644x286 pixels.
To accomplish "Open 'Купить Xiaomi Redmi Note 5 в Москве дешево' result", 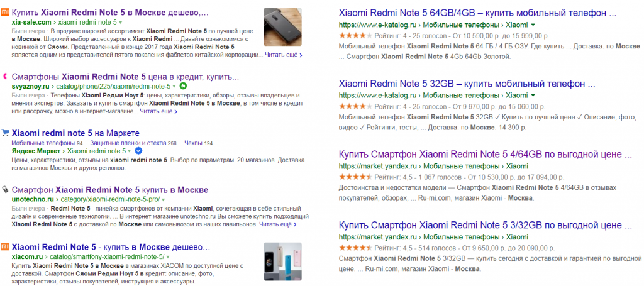I will [x=110, y=13].
